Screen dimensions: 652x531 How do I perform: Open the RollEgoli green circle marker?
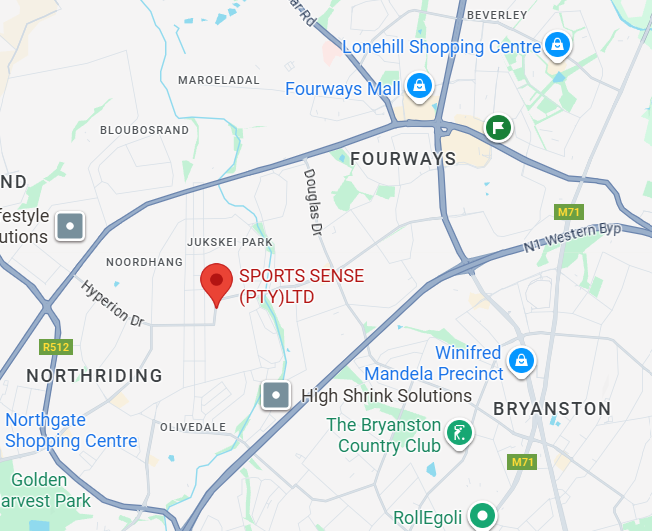(482, 516)
